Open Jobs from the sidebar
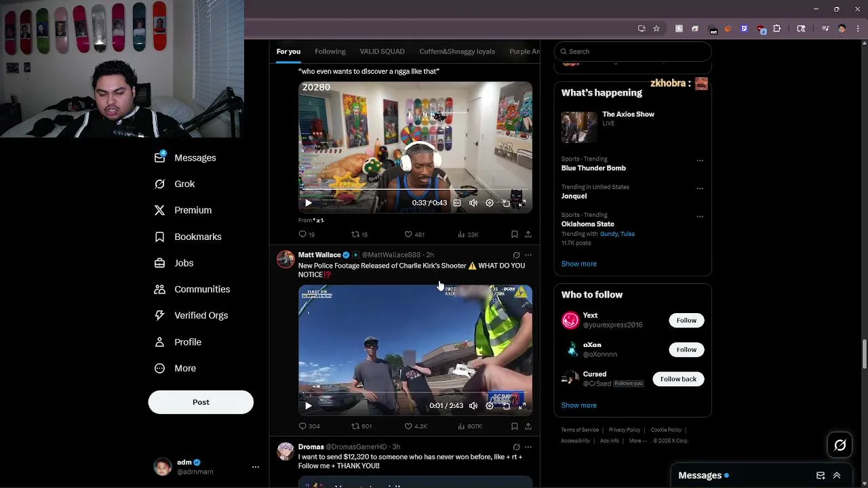868x488 pixels. pyautogui.click(x=174, y=263)
